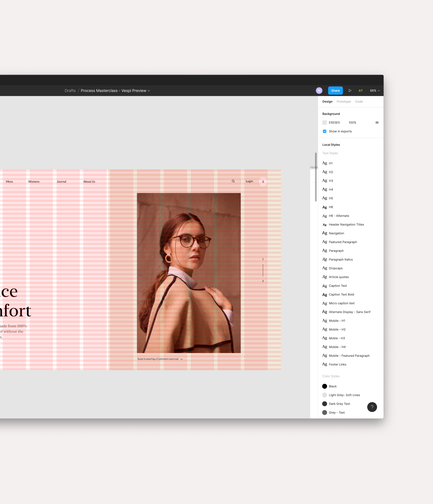Select Light Grey- Soft Lines color style
Image resolution: width=433 pixels, height=504 pixels.
pyautogui.click(x=350, y=395)
